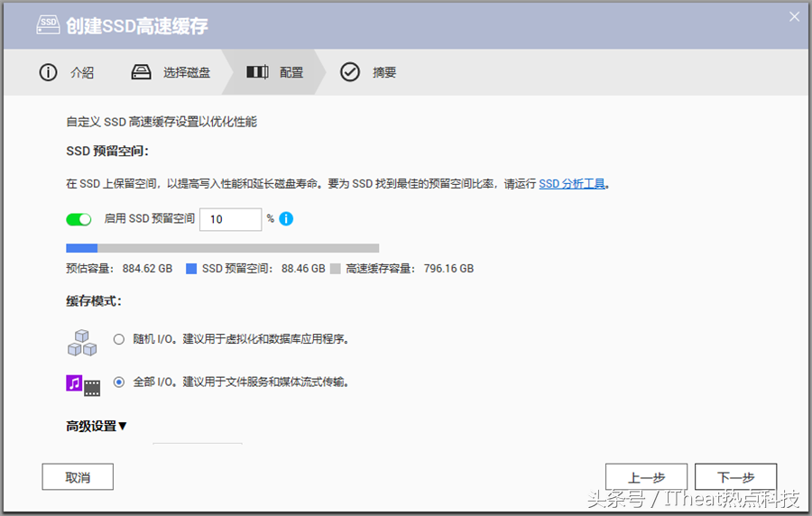Close the 创建SSD高速缓存 dialog

pos(794,16)
